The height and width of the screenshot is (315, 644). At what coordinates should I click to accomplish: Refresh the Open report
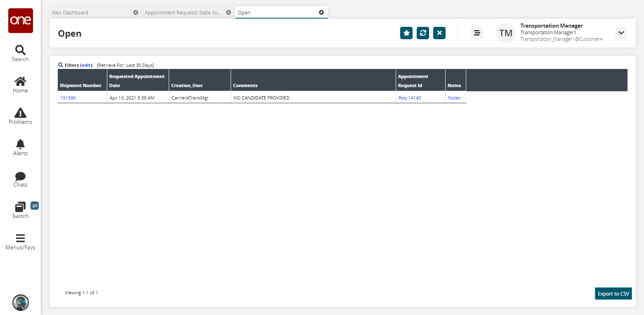tap(423, 33)
